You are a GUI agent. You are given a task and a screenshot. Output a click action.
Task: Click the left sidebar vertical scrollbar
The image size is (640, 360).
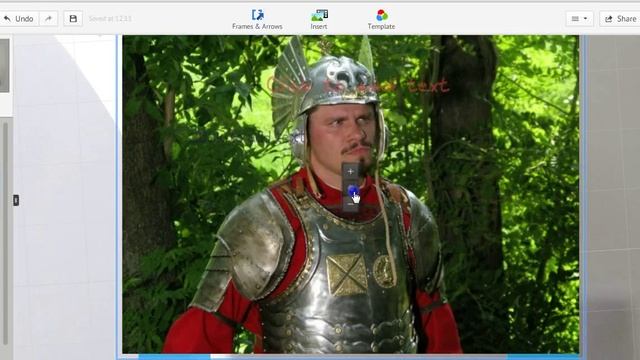(x=5, y=233)
